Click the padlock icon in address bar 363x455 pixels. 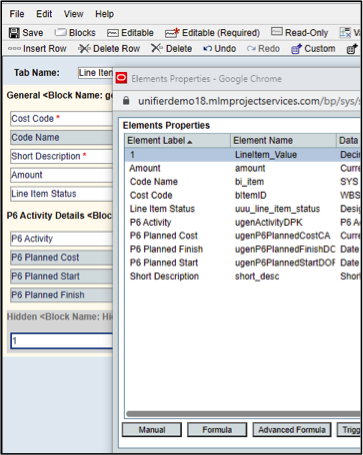pyautogui.click(x=126, y=101)
